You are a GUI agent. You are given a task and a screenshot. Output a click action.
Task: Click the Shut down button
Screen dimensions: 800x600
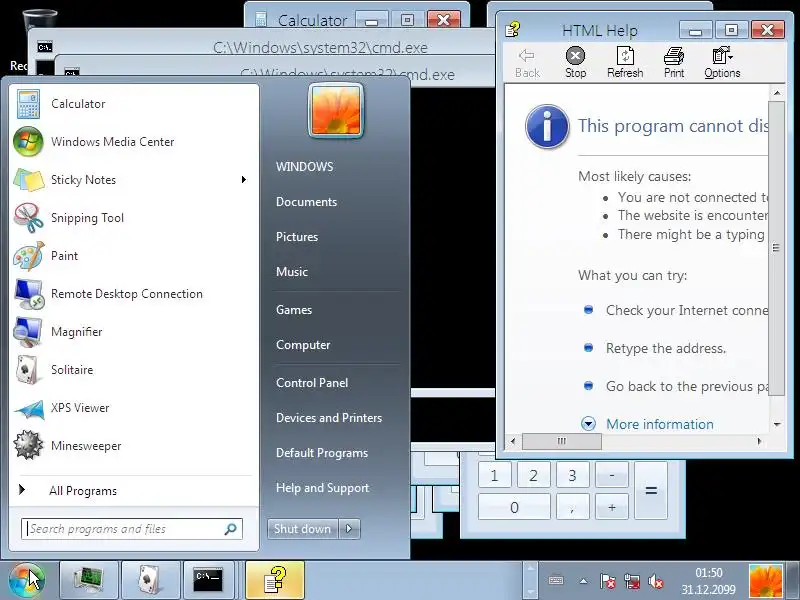tap(303, 529)
